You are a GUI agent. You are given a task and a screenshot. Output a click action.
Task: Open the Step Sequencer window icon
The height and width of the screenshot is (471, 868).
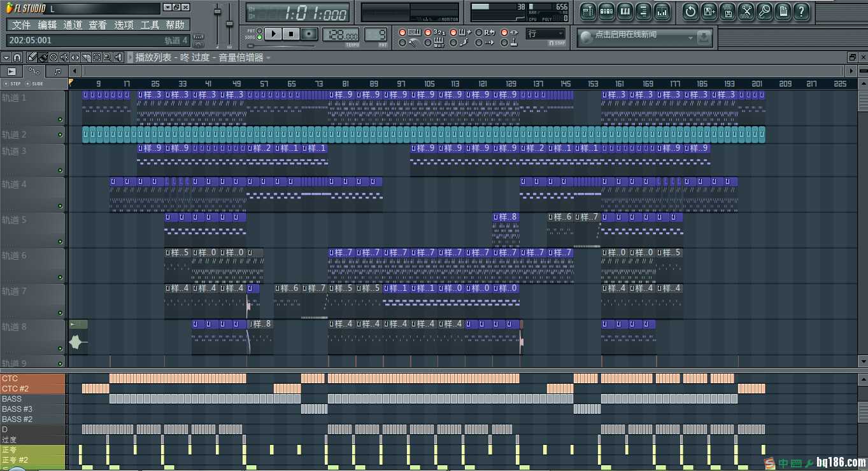[x=606, y=11]
